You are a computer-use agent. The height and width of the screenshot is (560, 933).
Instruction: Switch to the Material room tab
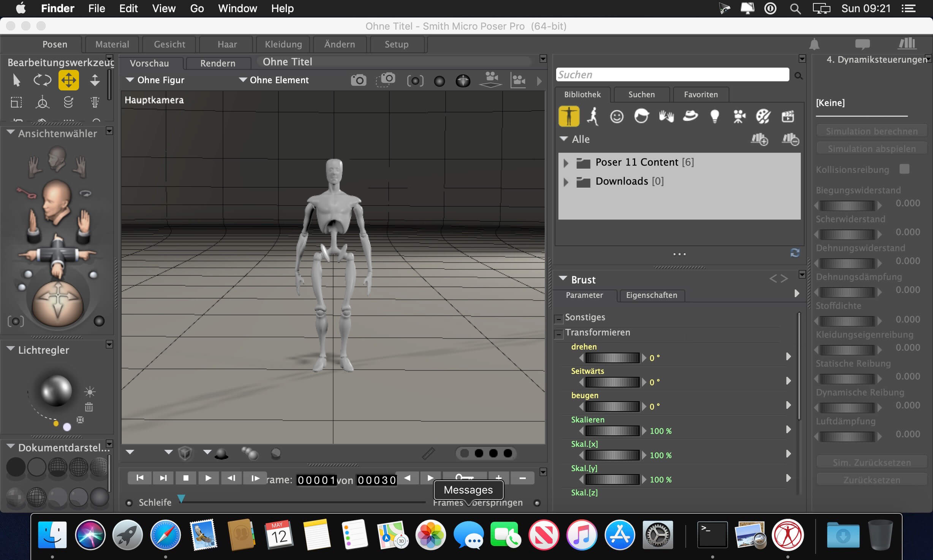pyautogui.click(x=112, y=44)
